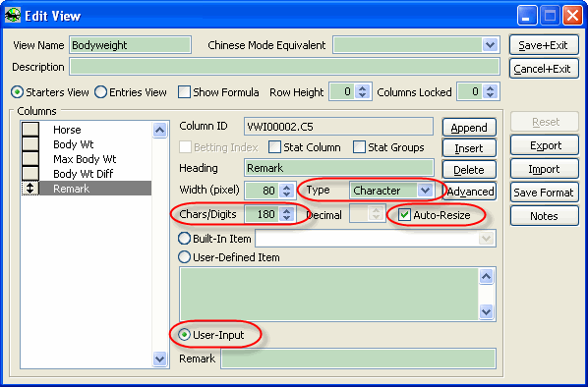Click the View Name field containing Bodyweight

(x=130, y=45)
